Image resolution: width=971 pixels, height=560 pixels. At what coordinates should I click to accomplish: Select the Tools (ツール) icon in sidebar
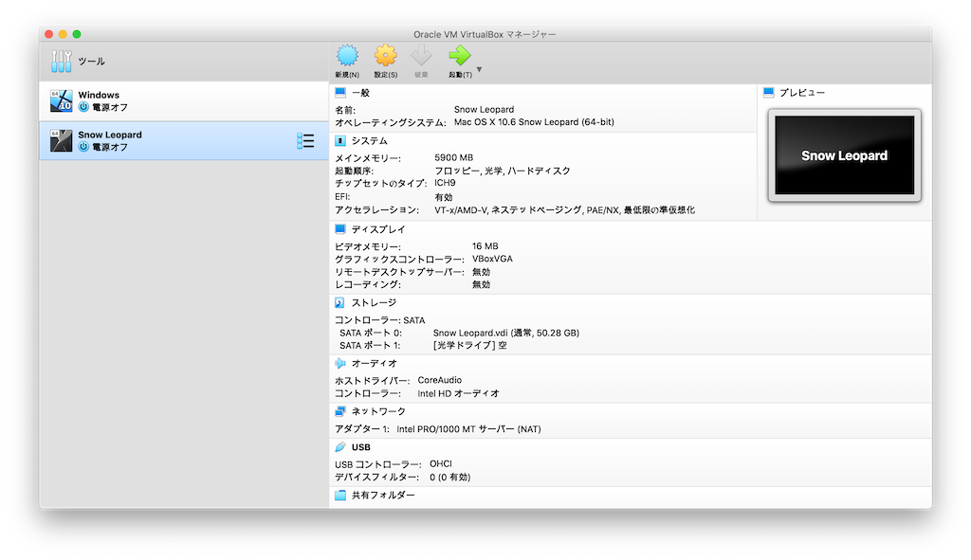[62, 62]
